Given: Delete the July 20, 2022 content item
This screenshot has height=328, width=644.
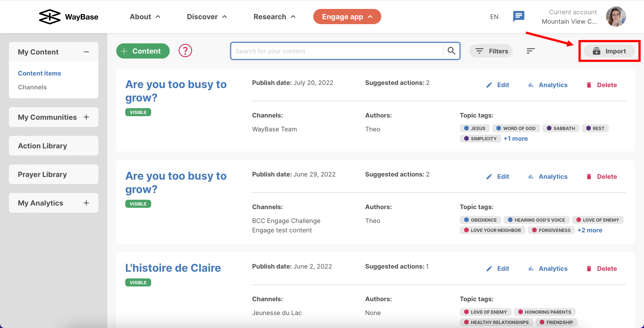Looking at the screenshot, I should coord(602,85).
